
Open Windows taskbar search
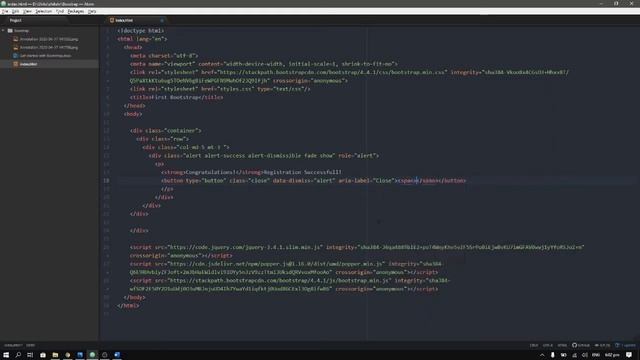18,355
